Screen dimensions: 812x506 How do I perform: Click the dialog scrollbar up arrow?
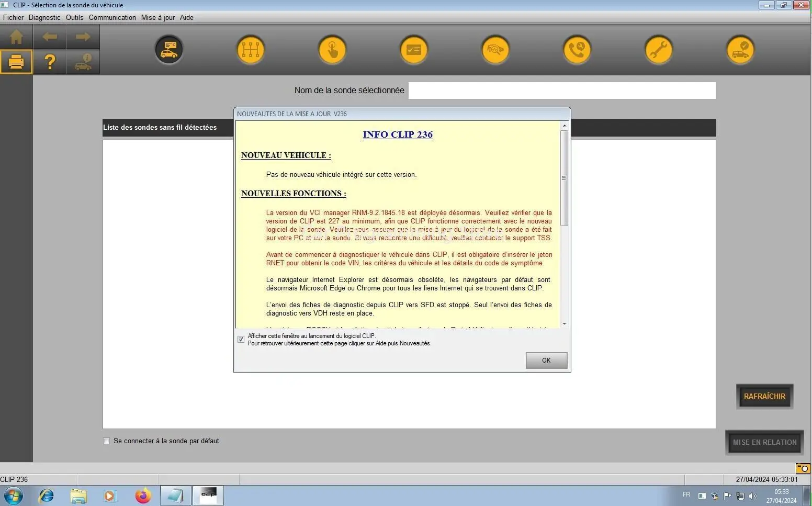[564, 126]
